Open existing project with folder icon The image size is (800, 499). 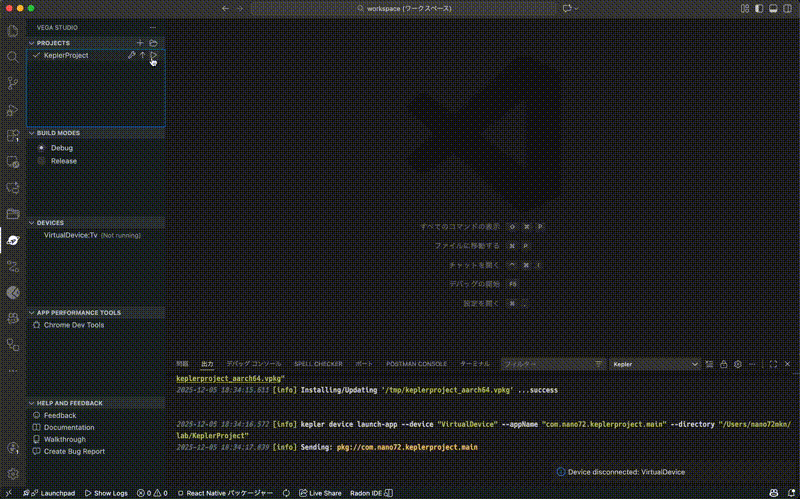coord(153,43)
